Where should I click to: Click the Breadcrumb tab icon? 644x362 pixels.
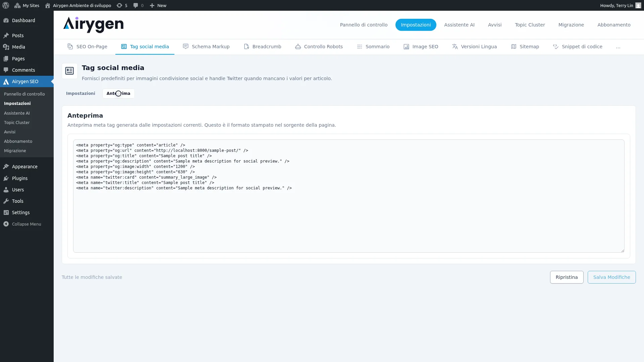coord(246,47)
